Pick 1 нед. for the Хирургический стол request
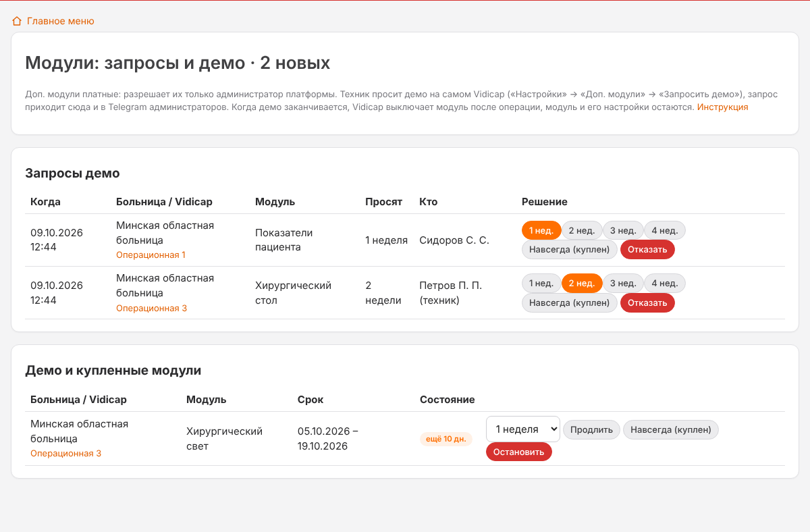This screenshot has height=532, width=810. click(541, 284)
